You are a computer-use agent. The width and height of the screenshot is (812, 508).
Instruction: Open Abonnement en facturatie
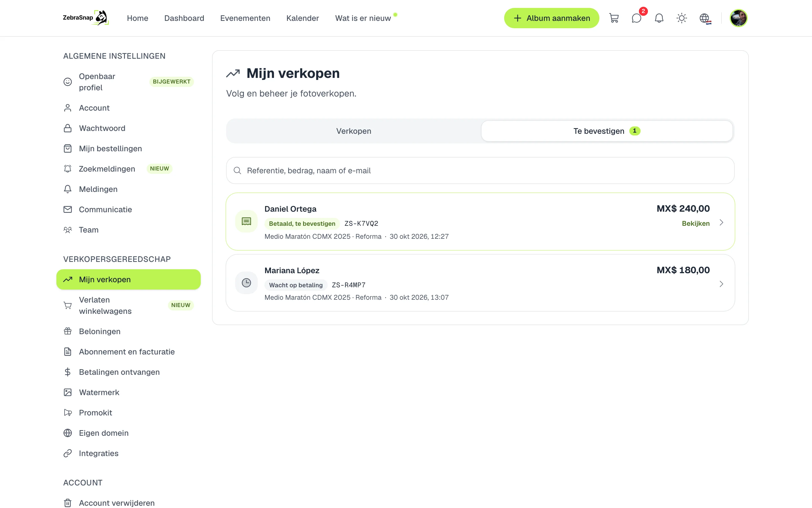coord(129,352)
